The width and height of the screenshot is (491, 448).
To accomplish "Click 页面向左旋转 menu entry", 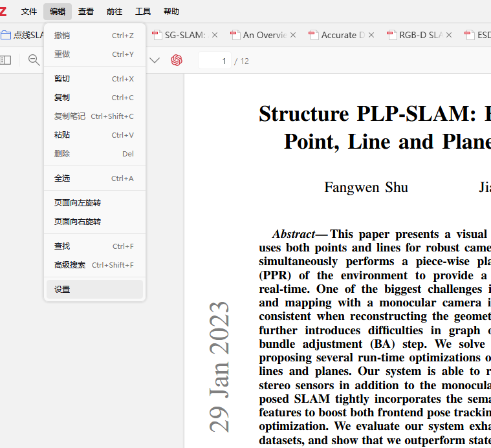I will pos(94,203).
